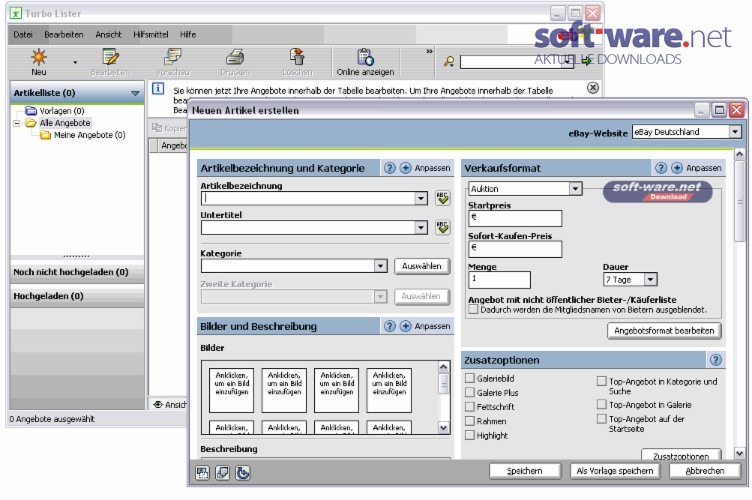Open the Untertitel dropdown arrow
752x500 pixels.
421,227
